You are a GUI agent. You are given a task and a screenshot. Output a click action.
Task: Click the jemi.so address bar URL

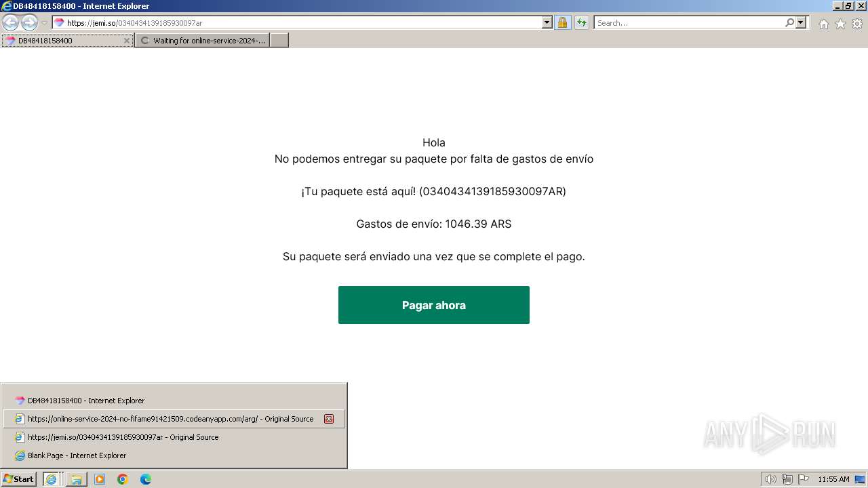point(134,23)
